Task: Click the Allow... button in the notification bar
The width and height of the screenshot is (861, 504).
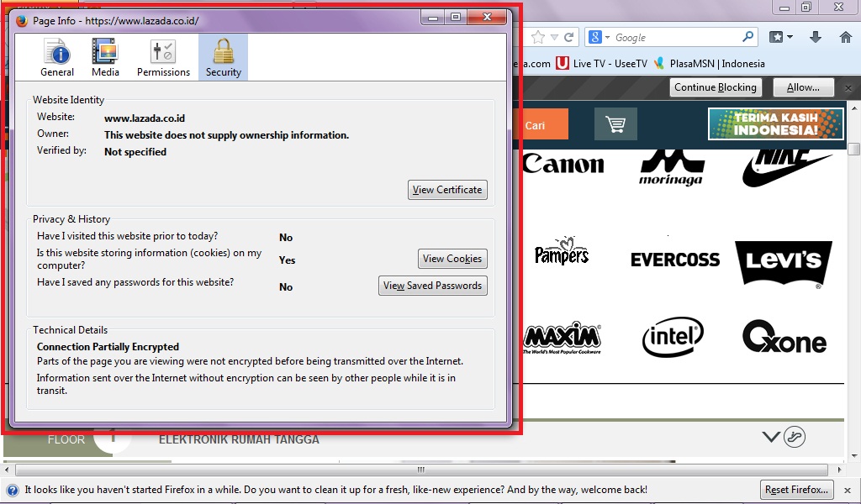Action: 803,87
